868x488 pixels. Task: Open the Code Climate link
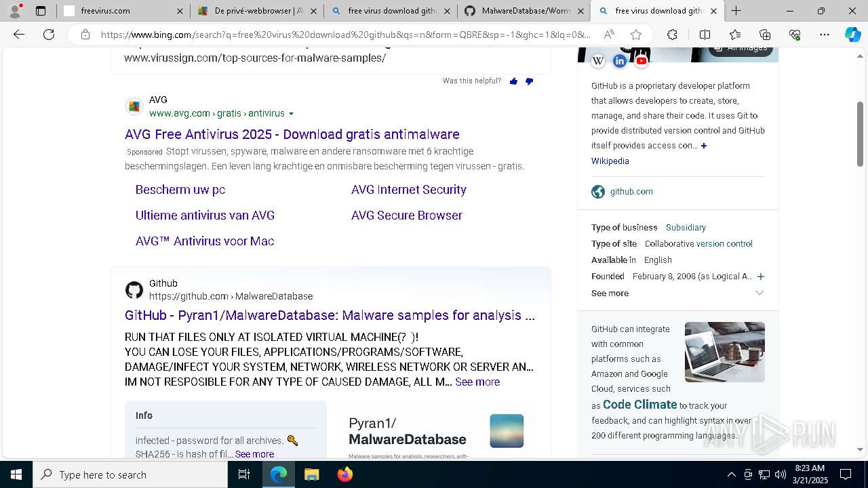click(640, 405)
